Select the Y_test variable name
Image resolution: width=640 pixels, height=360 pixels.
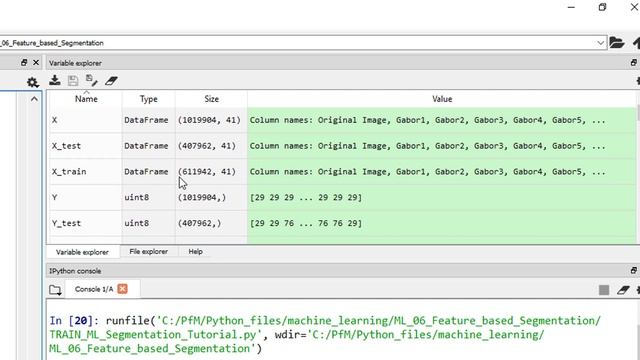pos(66,223)
